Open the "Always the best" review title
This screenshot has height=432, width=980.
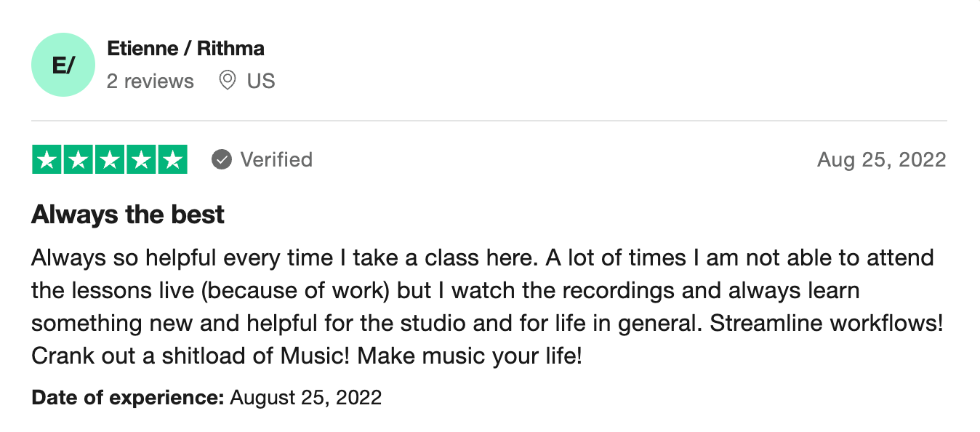[x=128, y=215]
